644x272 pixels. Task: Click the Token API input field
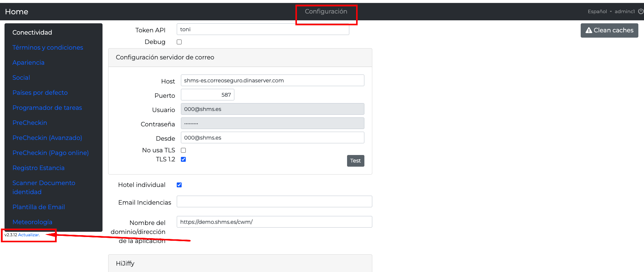[x=262, y=30]
